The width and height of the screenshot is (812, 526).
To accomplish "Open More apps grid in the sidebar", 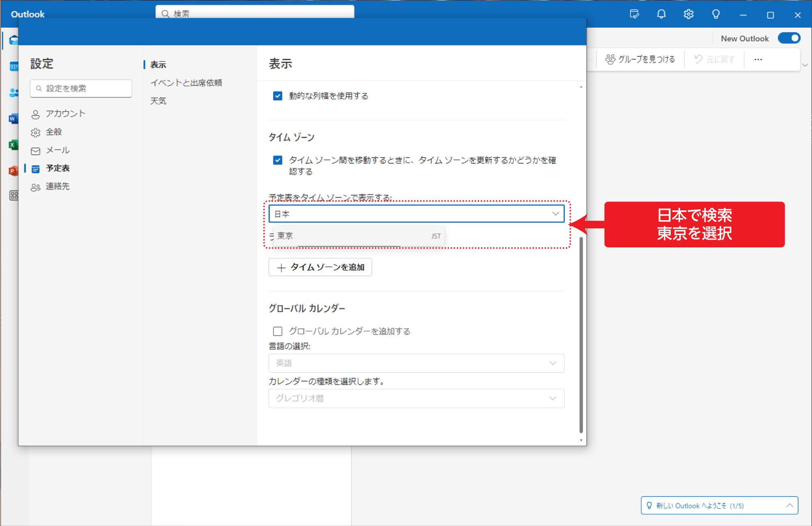I will [14, 196].
